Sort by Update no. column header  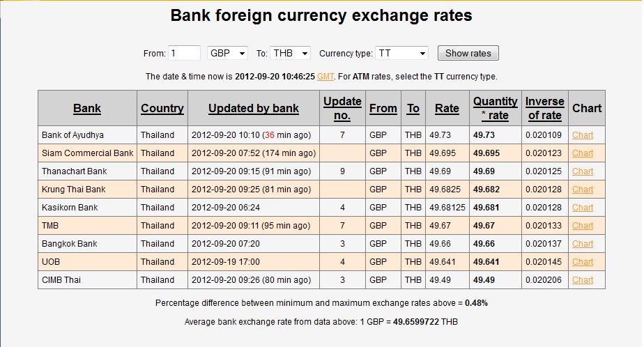tap(342, 109)
